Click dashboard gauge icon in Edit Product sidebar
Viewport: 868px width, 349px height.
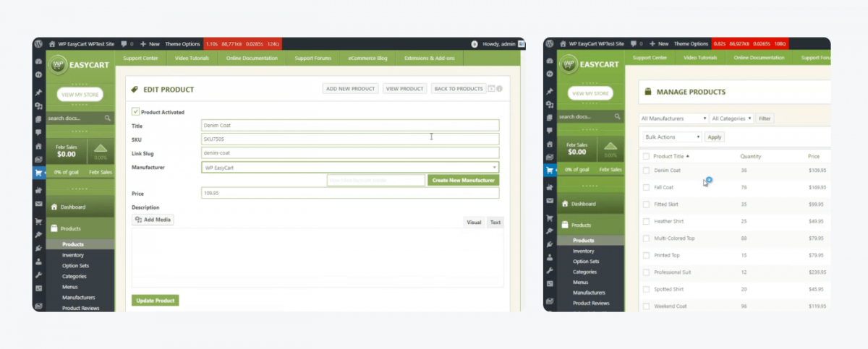39,61
